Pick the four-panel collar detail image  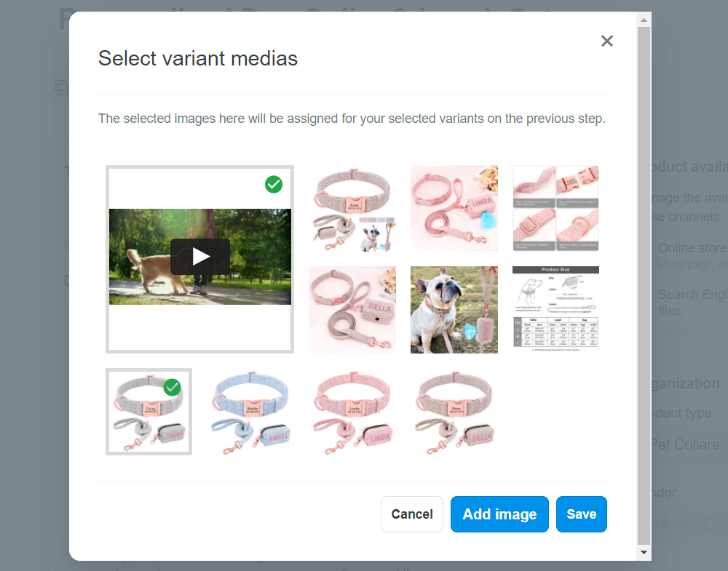(x=555, y=208)
